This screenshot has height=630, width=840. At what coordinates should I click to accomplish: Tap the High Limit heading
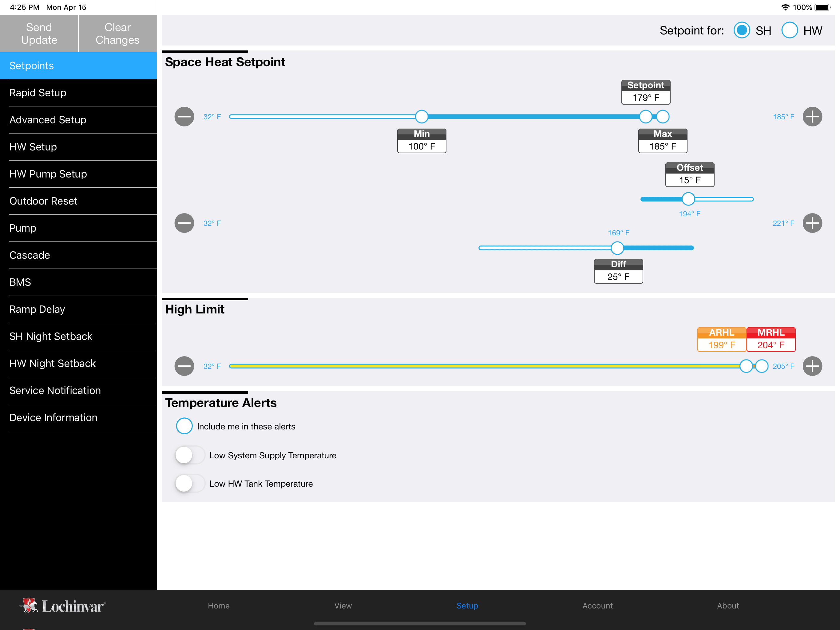click(x=194, y=309)
